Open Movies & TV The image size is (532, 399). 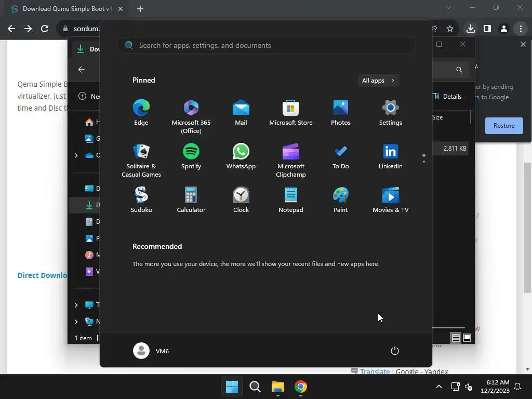click(x=391, y=200)
